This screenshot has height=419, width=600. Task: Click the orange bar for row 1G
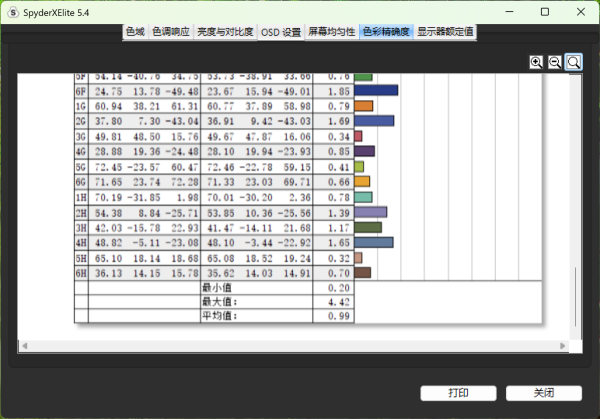[x=364, y=106]
